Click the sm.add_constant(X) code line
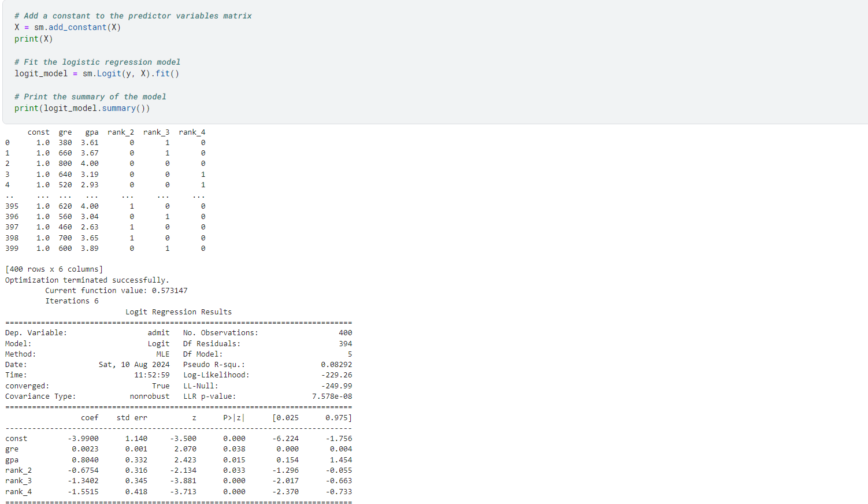The height and width of the screenshot is (504, 868). (x=68, y=27)
